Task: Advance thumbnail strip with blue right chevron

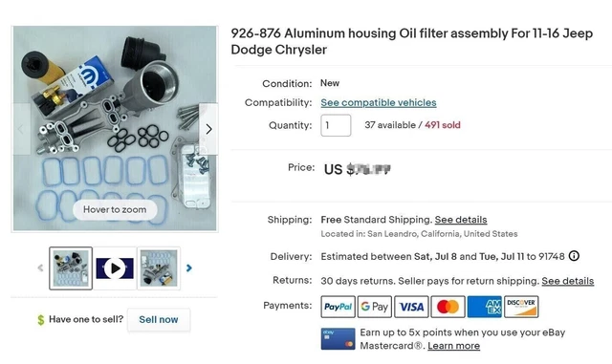Action: (x=189, y=268)
